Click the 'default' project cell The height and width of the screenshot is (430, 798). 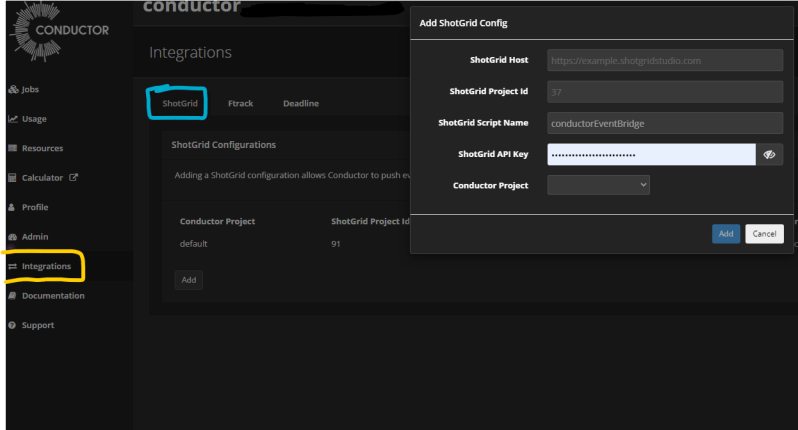[x=193, y=244]
